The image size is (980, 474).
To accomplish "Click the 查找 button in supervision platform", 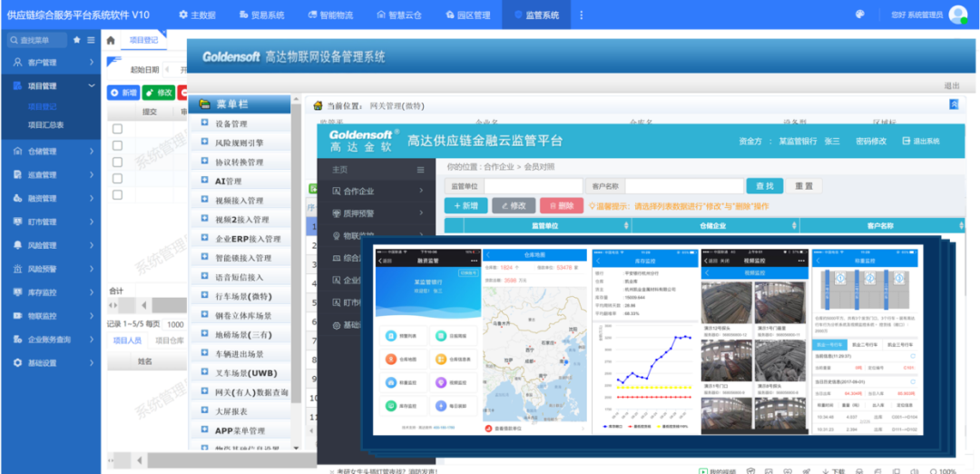I will pyautogui.click(x=764, y=186).
